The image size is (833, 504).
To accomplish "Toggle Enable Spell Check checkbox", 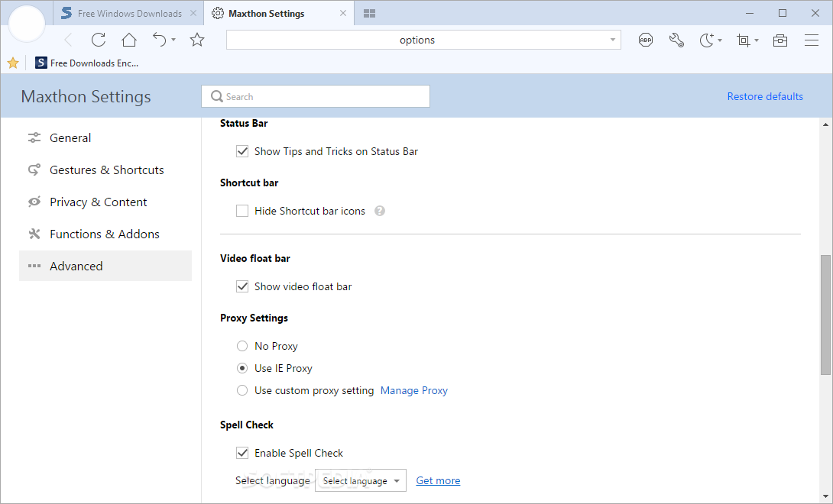I will pyautogui.click(x=242, y=453).
